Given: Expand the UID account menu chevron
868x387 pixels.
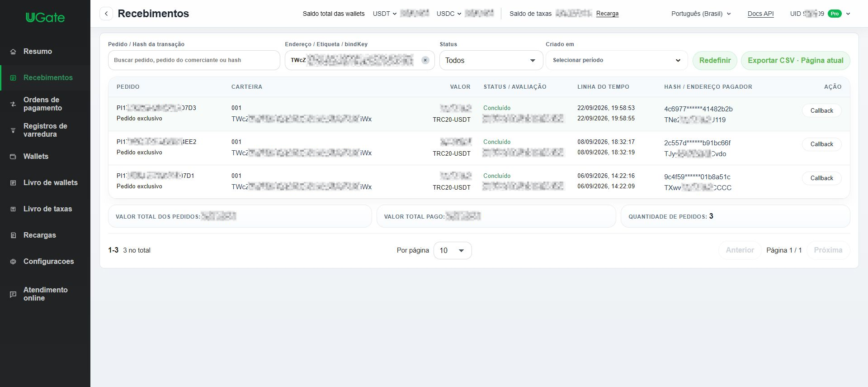Looking at the screenshot, I should click(848, 14).
